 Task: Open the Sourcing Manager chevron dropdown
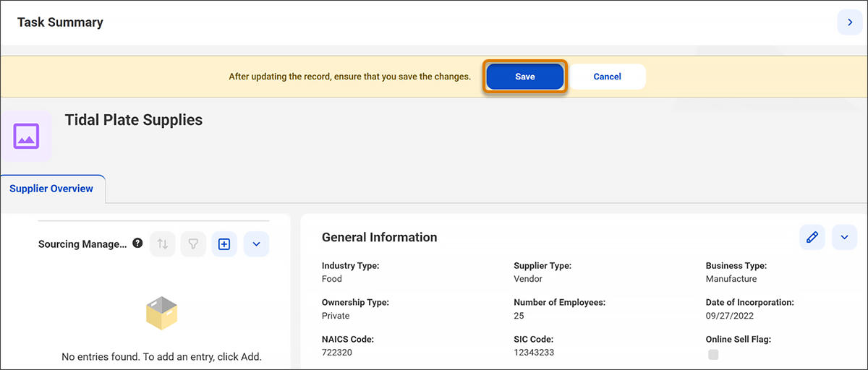click(256, 244)
